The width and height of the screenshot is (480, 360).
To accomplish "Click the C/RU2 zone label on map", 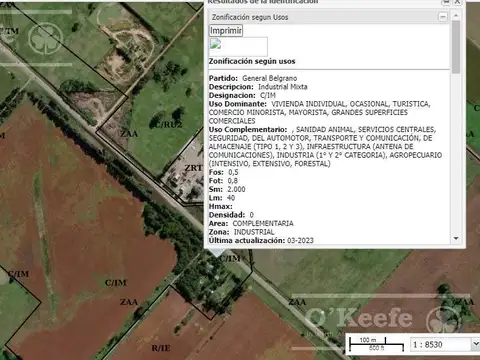I will (x=168, y=125).
